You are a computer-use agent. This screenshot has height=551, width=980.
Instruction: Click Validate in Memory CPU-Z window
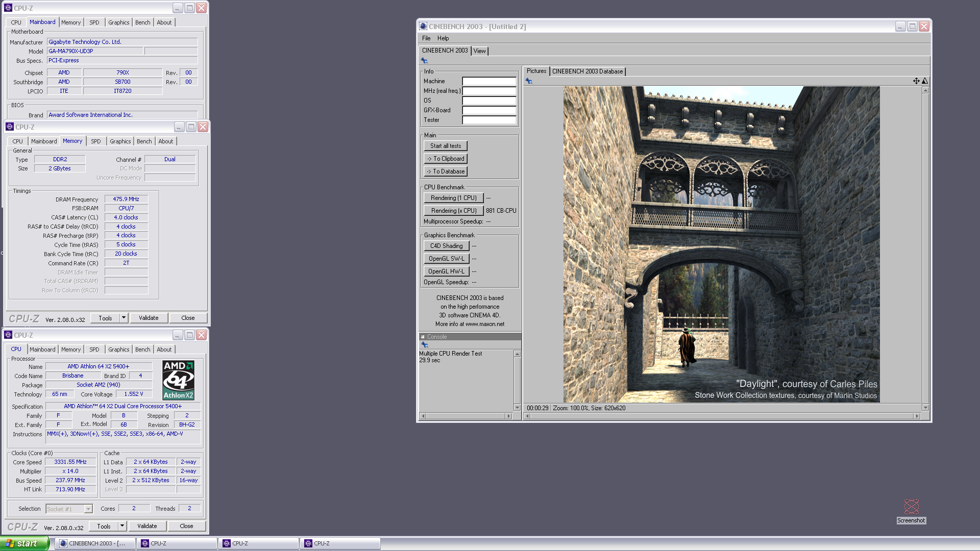click(x=149, y=318)
